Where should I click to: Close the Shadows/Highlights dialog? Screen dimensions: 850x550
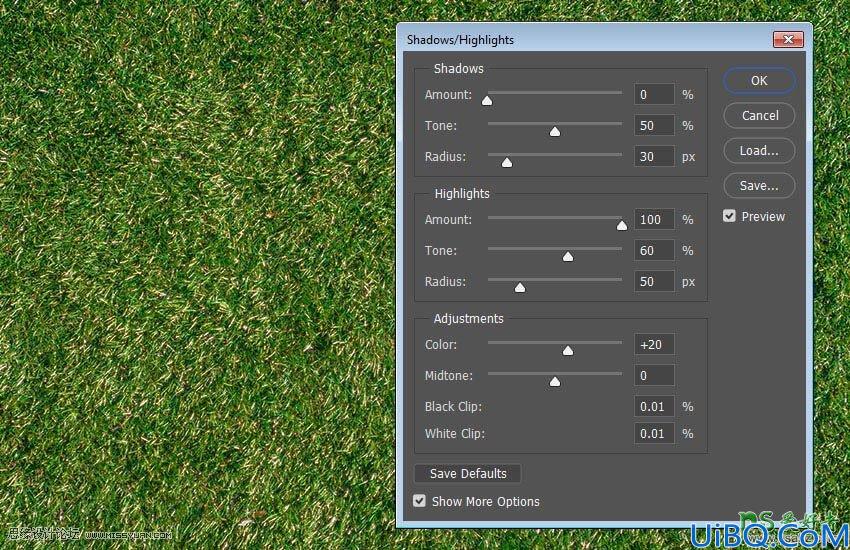788,40
